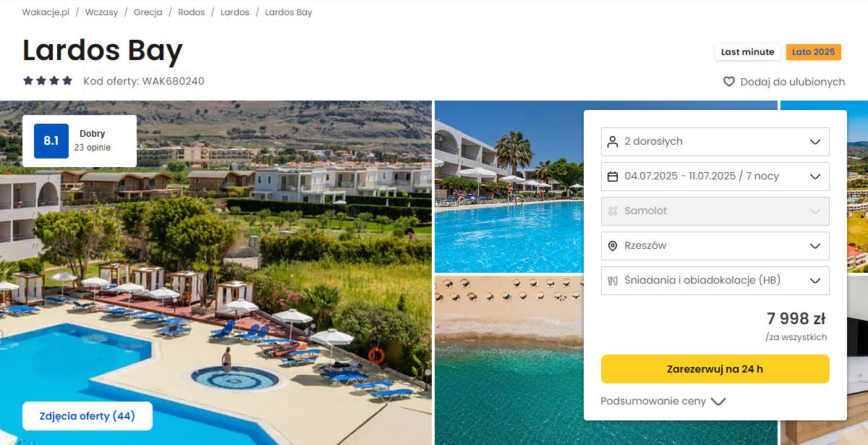
Task: Open the Rzeszów departure city dropdown
Action: click(715, 246)
